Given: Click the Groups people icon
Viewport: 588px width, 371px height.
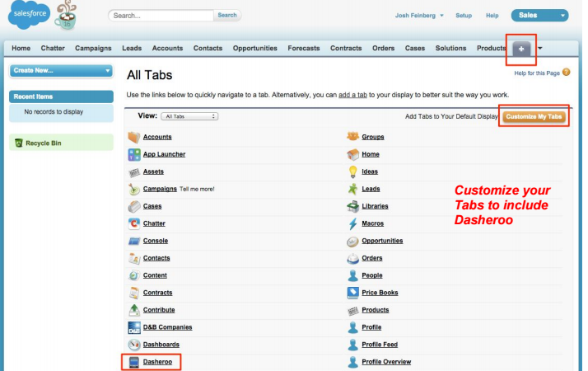Looking at the screenshot, I should pyautogui.click(x=352, y=136).
